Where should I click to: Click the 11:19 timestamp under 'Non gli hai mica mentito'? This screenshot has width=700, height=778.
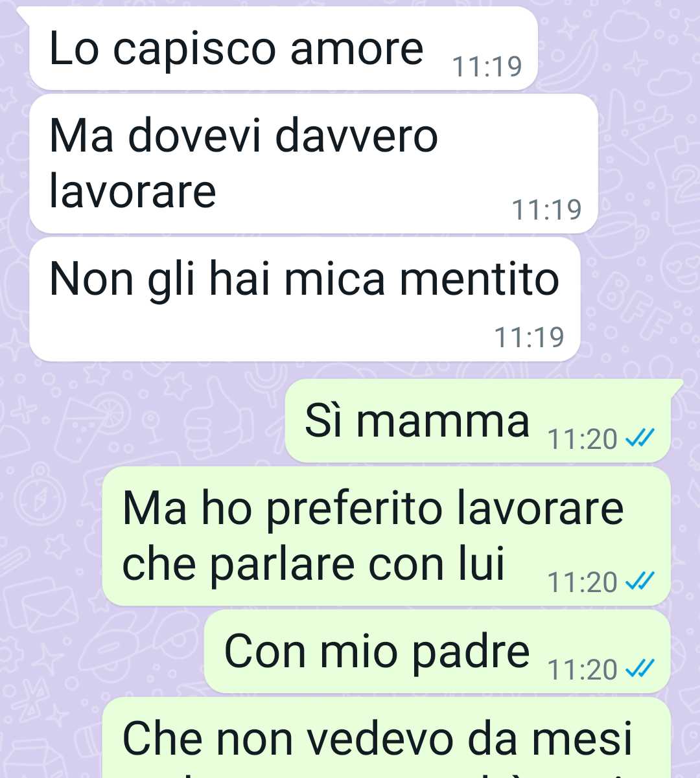coord(529,338)
